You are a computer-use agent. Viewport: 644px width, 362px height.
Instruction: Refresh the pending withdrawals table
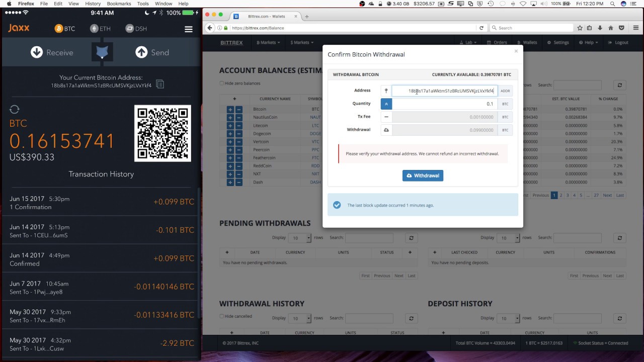point(411,238)
